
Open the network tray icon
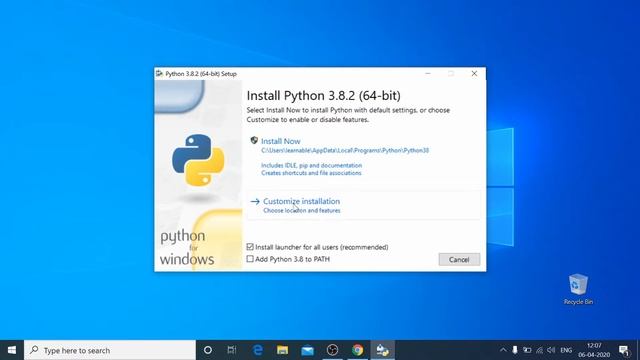point(540,350)
